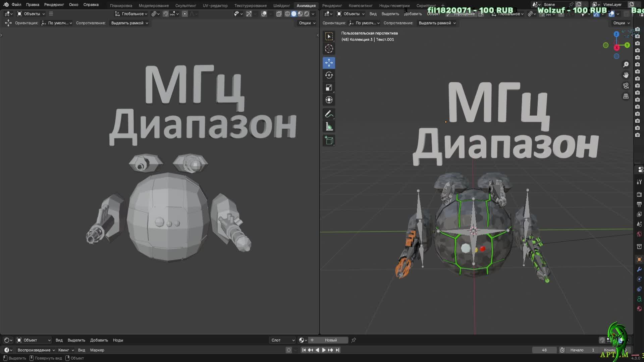Open the Слот dropdown
The image size is (644, 362).
tap(283, 340)
